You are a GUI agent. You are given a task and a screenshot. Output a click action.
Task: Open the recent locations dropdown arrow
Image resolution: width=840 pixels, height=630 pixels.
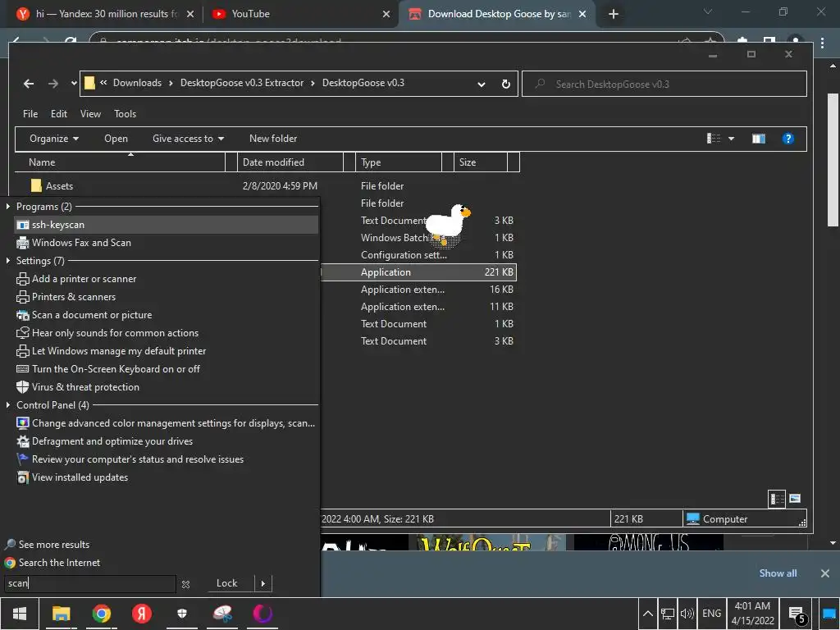74,83
